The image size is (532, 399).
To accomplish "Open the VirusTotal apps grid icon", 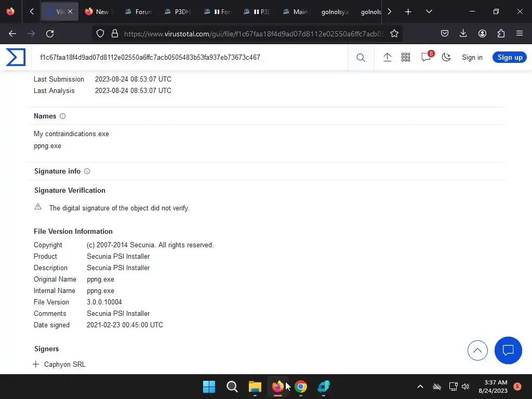I will point(405,57).
